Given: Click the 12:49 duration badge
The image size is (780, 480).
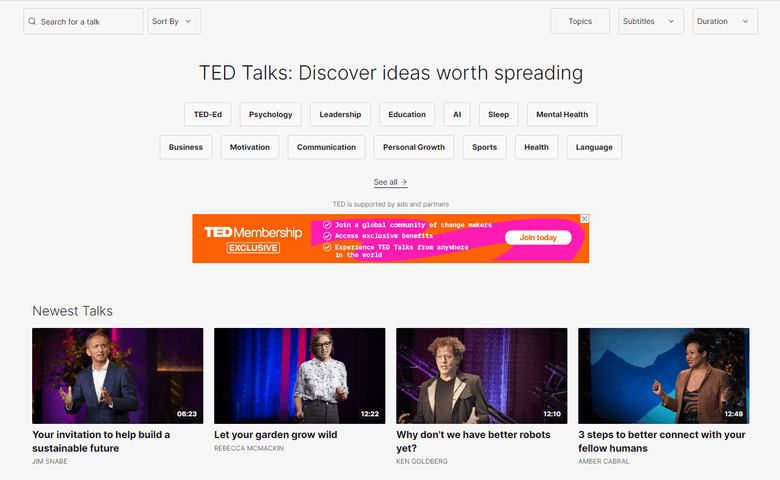Looking at the screenshot, I should 734,414.
